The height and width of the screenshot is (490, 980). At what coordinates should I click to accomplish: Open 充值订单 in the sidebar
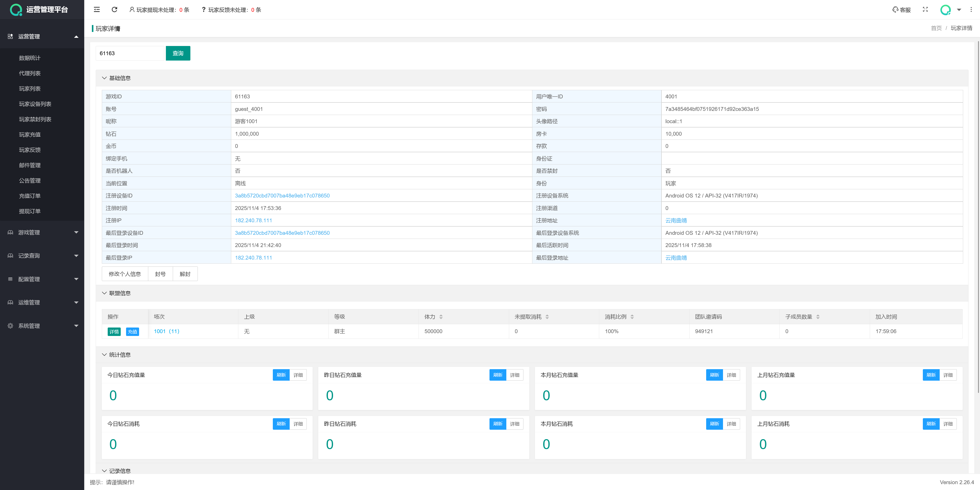click(x=30, y=196)
